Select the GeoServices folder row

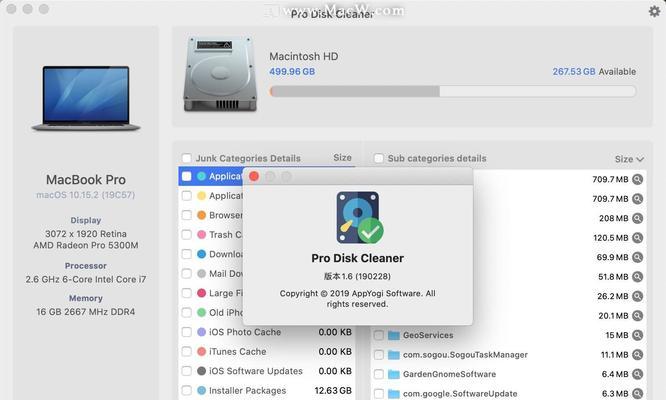tap(508, 335)
